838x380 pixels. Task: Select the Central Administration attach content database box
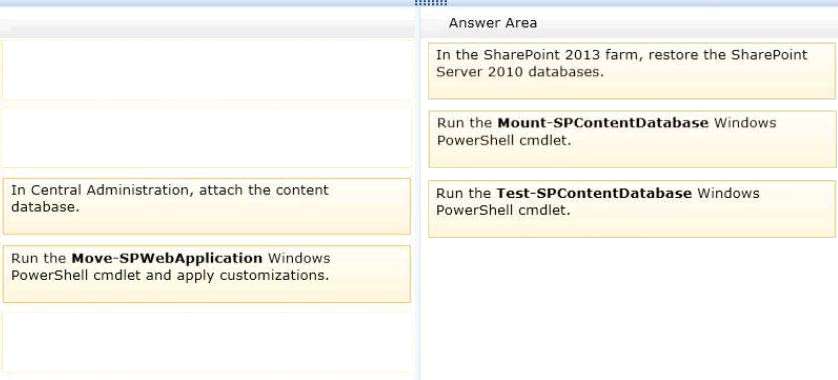206,206
